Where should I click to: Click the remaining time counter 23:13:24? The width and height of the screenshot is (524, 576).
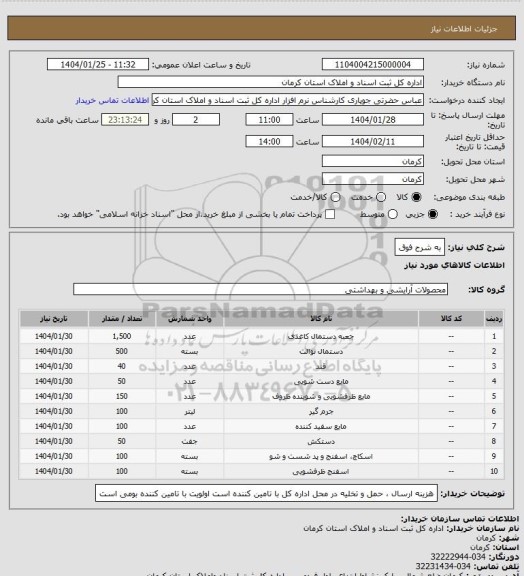point(125,120)
